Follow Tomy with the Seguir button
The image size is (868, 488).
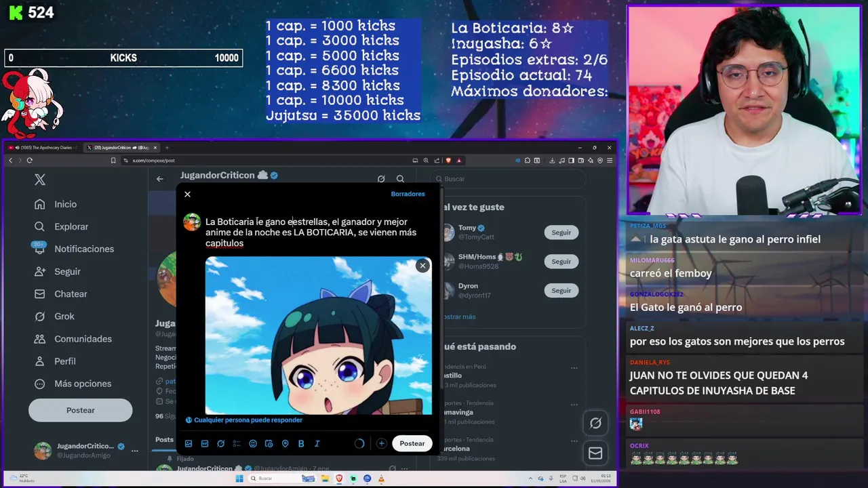(x=561, y=232)
